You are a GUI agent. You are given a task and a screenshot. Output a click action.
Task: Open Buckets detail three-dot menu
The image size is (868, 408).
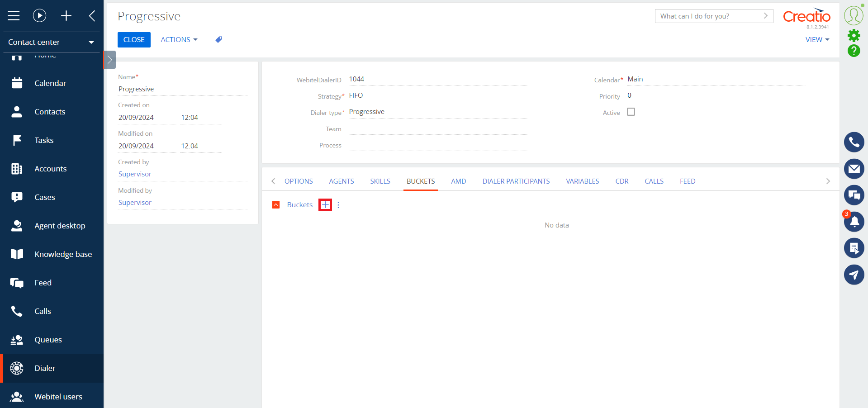[x=338, y=205]
